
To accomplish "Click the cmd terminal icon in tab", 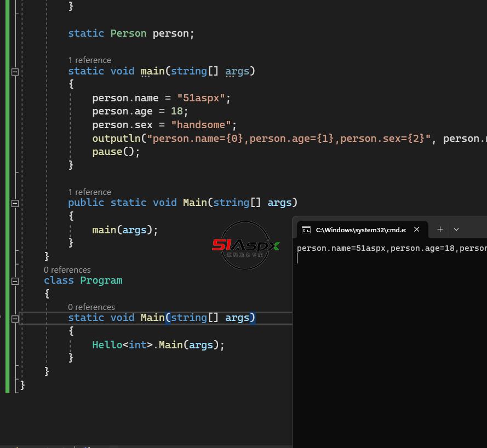I will pos(306,230).
